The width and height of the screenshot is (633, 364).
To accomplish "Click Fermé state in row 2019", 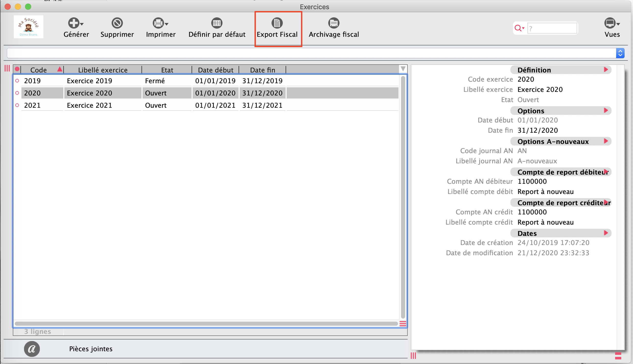I will [x=155, y=81].
